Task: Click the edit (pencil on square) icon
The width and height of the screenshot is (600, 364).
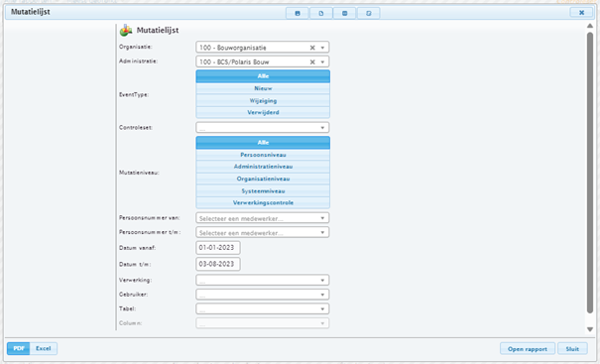Action: click(x=369, y=13)
